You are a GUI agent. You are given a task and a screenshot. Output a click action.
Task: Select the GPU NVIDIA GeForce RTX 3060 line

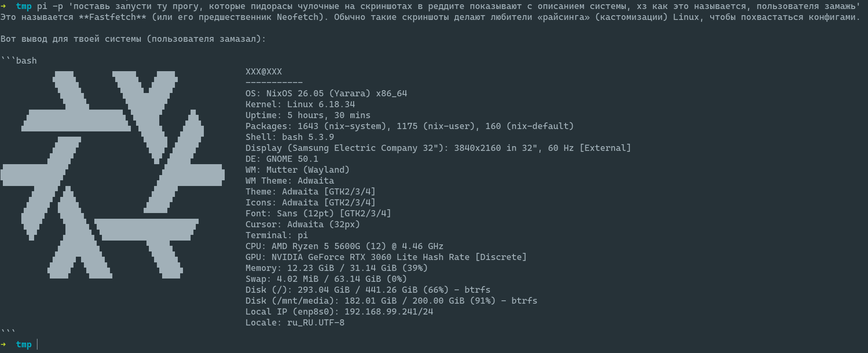pos(386,257)
